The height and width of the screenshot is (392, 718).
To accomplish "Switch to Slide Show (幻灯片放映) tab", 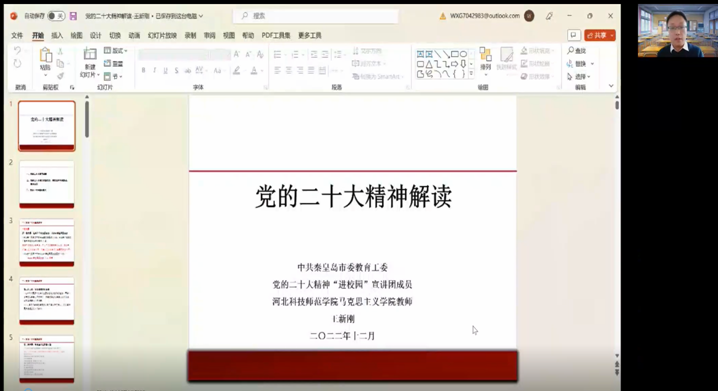I will coord(162,35).
